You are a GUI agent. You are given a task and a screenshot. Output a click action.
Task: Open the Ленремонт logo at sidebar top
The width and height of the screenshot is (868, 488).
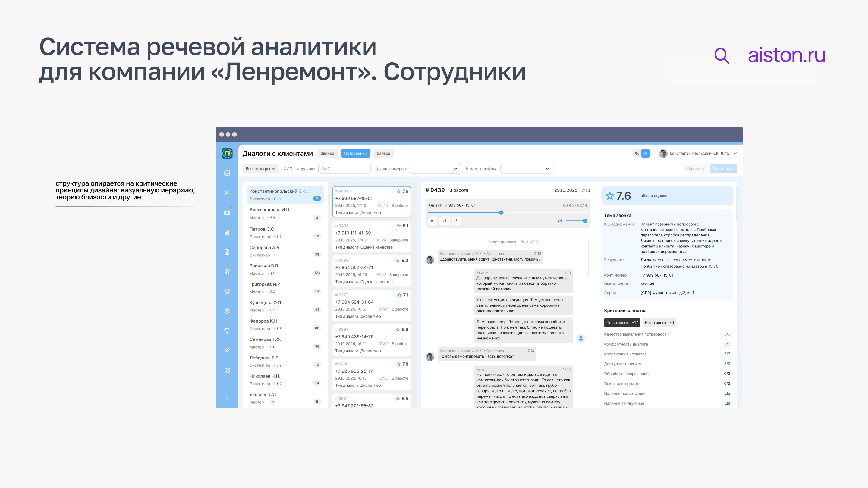[227, 153]
